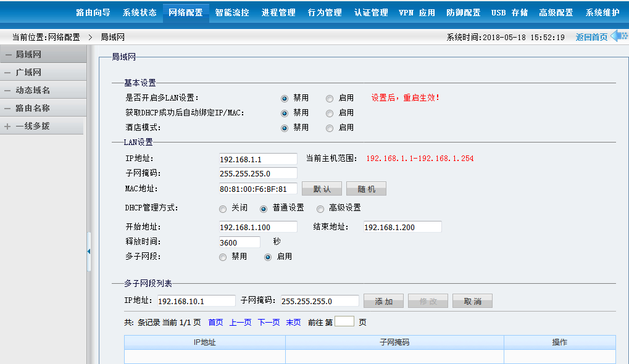The width and height of the screenshot is (629, 364).
Task: Click the LAN 子网掩码 field
Action: 258,173
